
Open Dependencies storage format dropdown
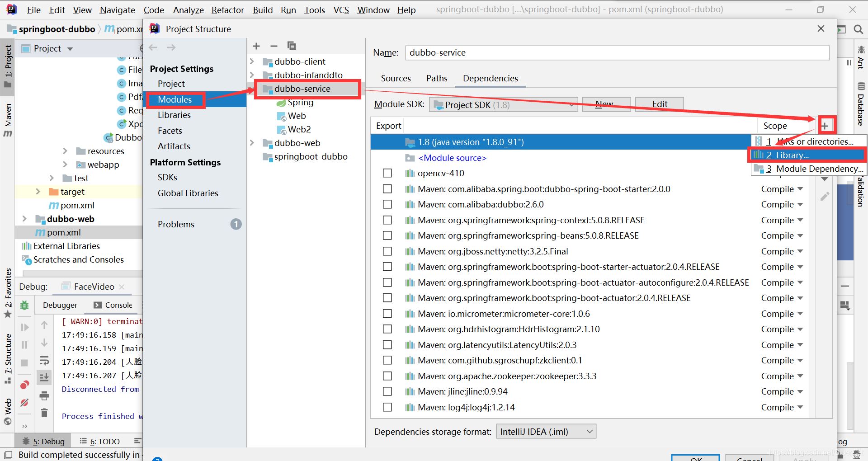tap(546, 432)
